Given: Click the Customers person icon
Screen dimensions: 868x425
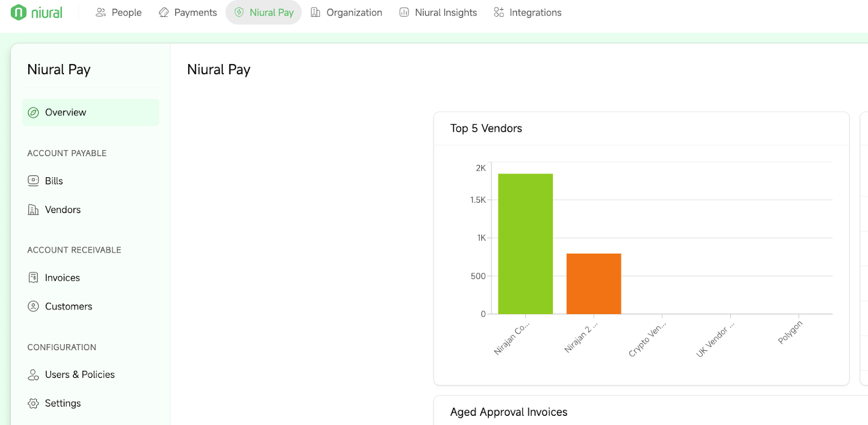Looking at the screenshot, I should [33, 306].
